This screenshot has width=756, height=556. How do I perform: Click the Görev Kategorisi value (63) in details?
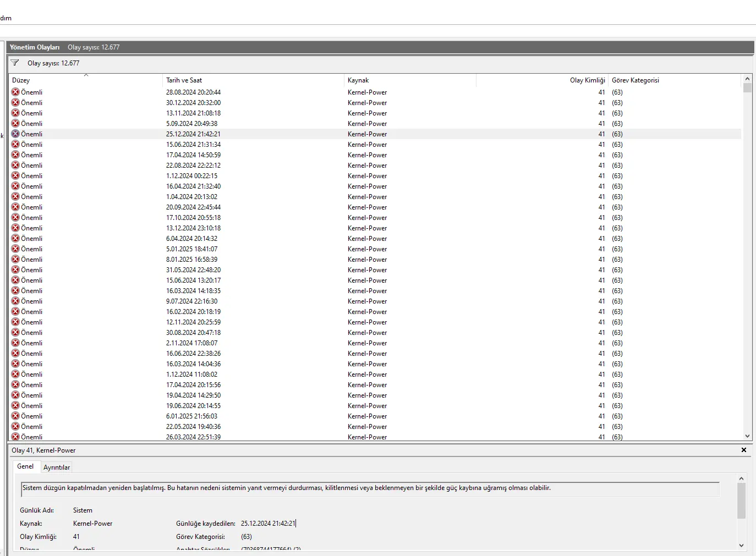[x=246, y=537]
